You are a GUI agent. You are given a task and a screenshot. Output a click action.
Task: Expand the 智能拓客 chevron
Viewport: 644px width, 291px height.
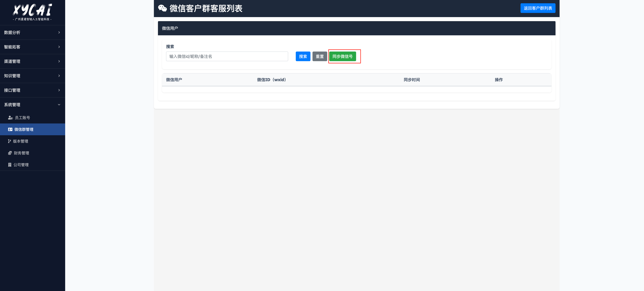pos(59,47)
